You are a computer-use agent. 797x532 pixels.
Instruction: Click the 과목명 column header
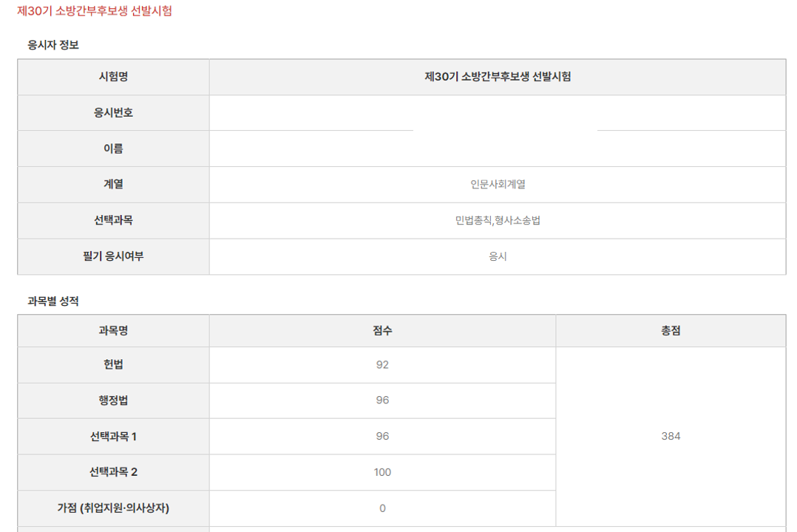coord(113,331)
